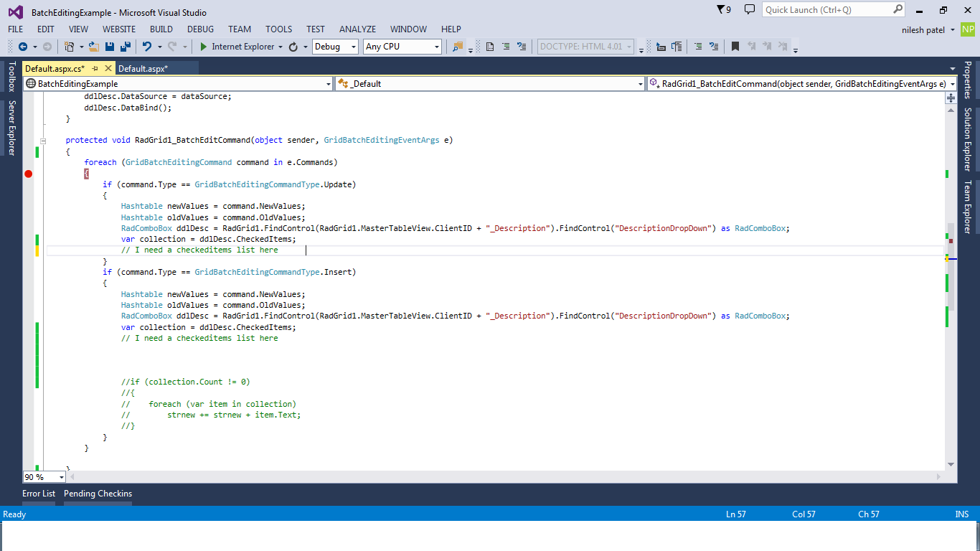The height and width of the screenshot is (551, 980).
Task: Open the notifications flag icon
Action: [x=724, y=9]
